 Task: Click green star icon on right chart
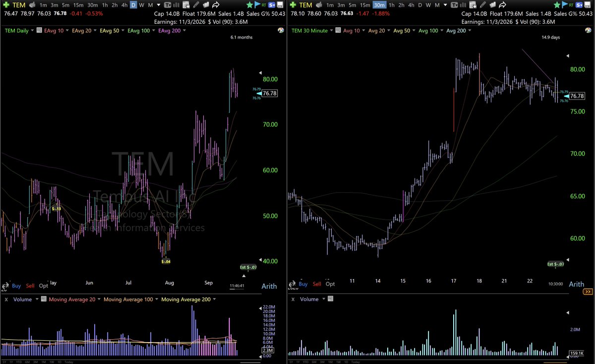pyautogui.click(x=557, y=5)
